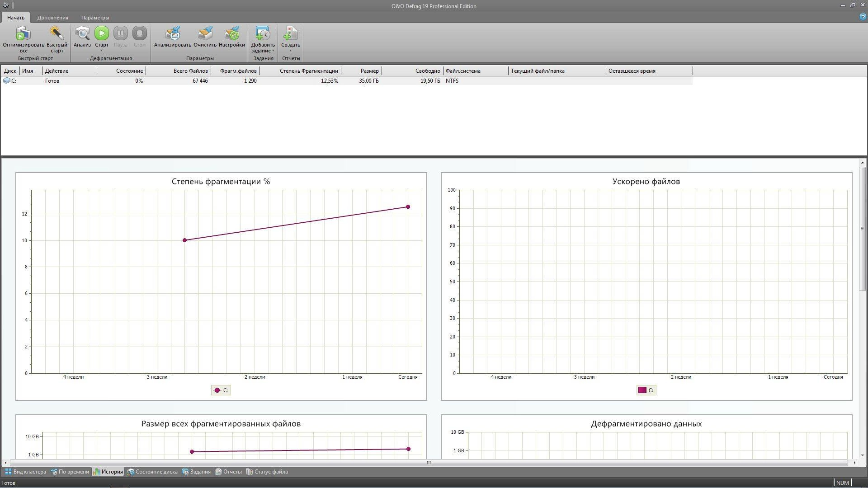Click the horizontal scrollbar right arrow

854,463
